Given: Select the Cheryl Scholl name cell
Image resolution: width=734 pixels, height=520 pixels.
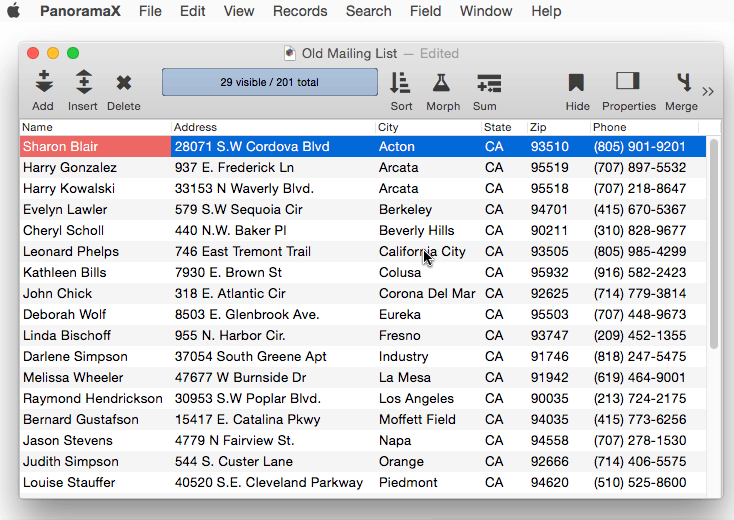Looking at the screenshot, I should [95, 231].
